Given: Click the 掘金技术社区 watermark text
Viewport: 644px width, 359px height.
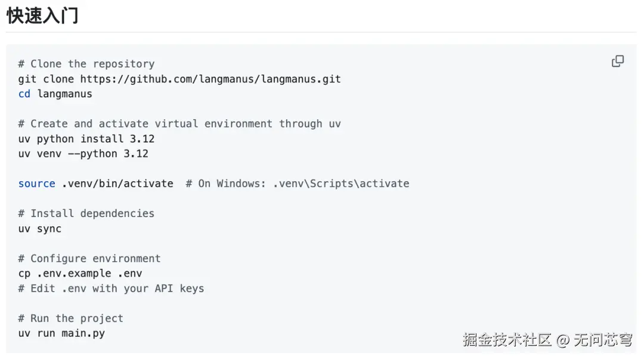Looking at the screenshot, I should point(507,340).
